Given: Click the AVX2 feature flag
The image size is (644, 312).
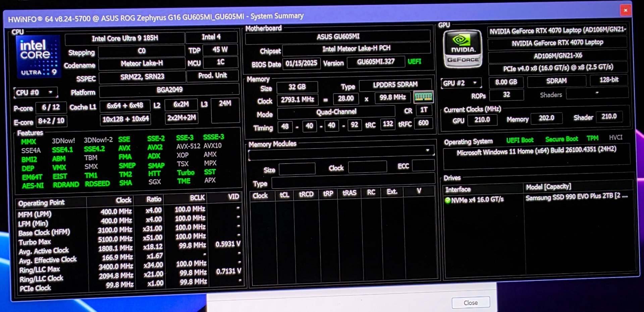Looking at the screenshot, I should (x=155, y=147).
